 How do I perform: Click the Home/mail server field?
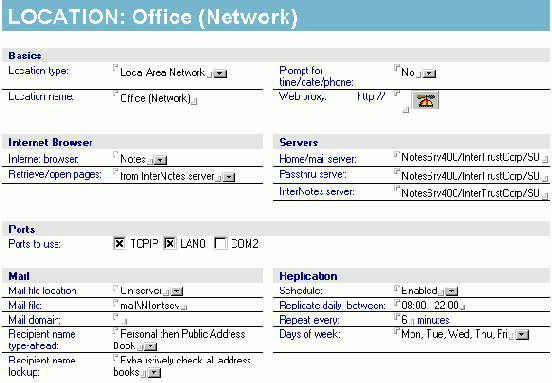[471, 157]
